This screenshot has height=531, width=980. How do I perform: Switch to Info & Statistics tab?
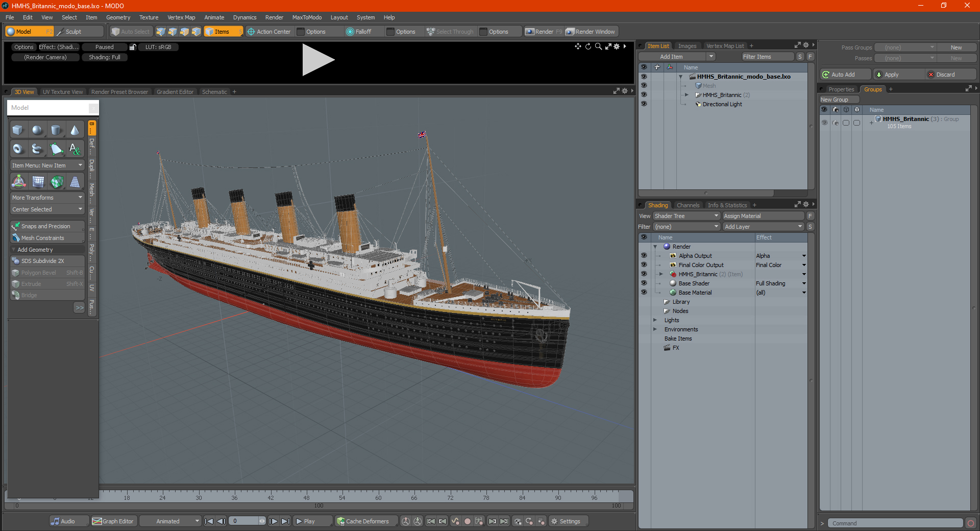[727, 205]
